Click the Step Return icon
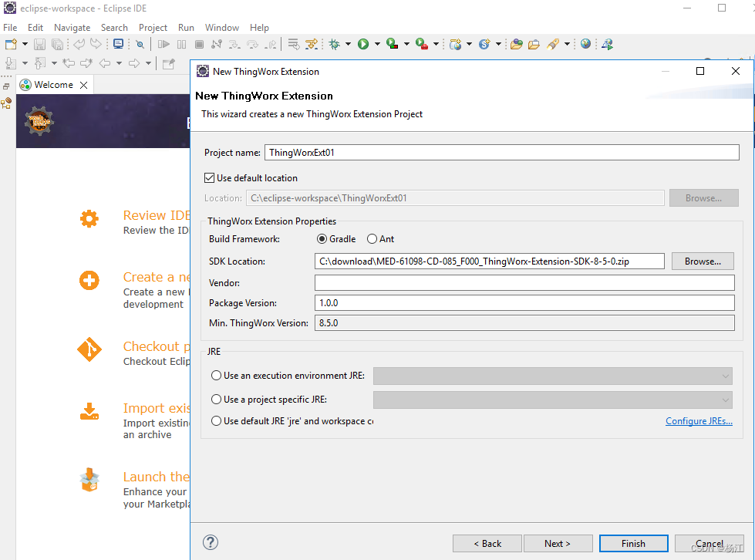 [x=271, y=44]
